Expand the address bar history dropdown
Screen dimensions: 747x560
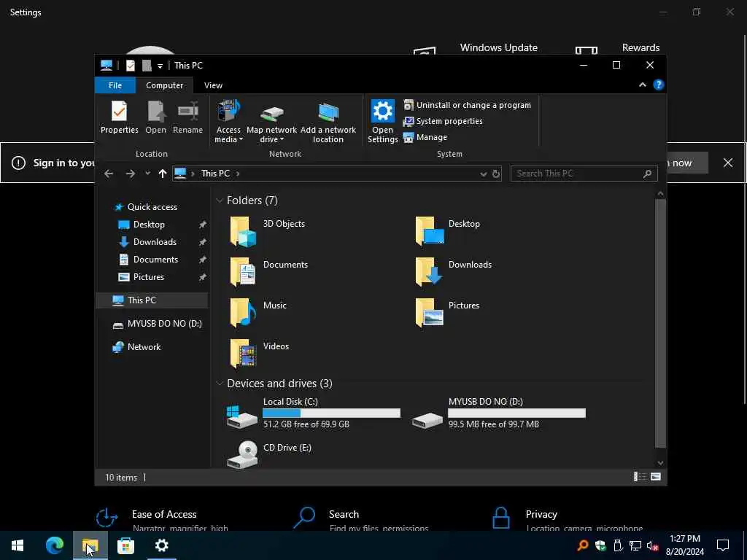tap(484, 174)
